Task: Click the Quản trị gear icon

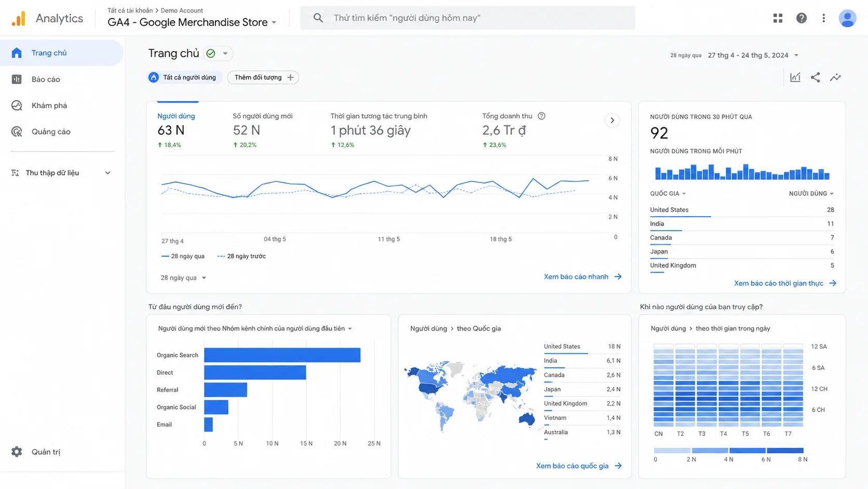Action: pyautogui.click(x=17, y=452)
